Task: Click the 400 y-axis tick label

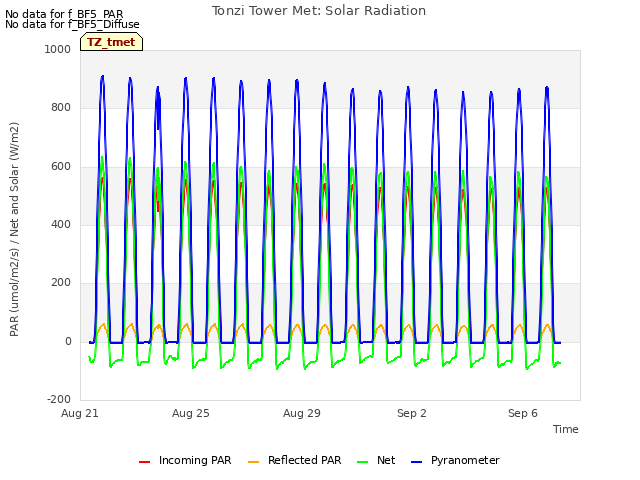Action: pyautogui.click(x=61, y=224)
